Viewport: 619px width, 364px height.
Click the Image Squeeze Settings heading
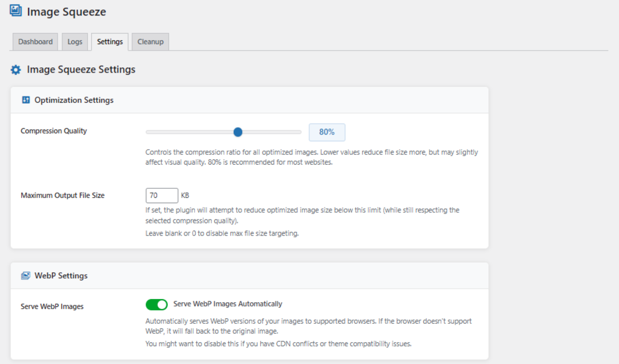(x=81, y=70)
